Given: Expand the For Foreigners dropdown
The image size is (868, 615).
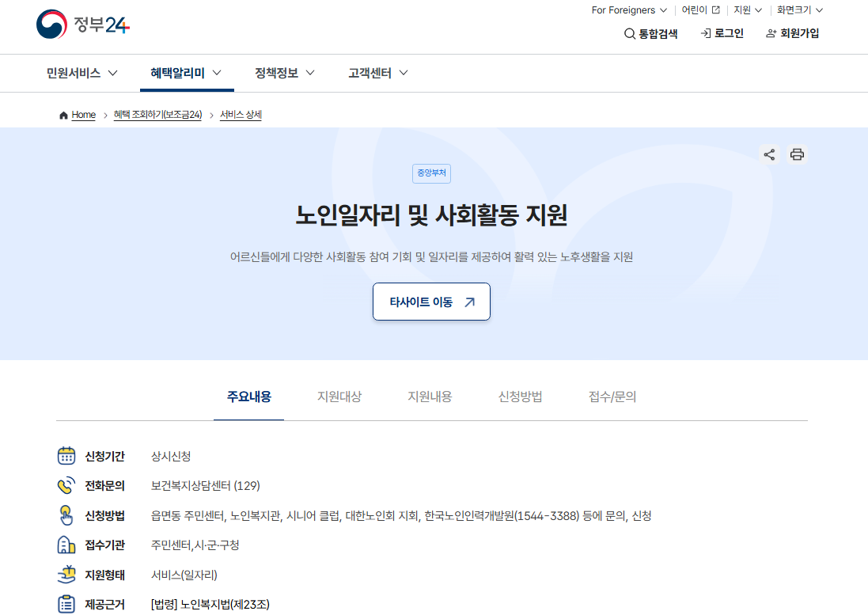Looking at the screenshot, I should point(629,10).
